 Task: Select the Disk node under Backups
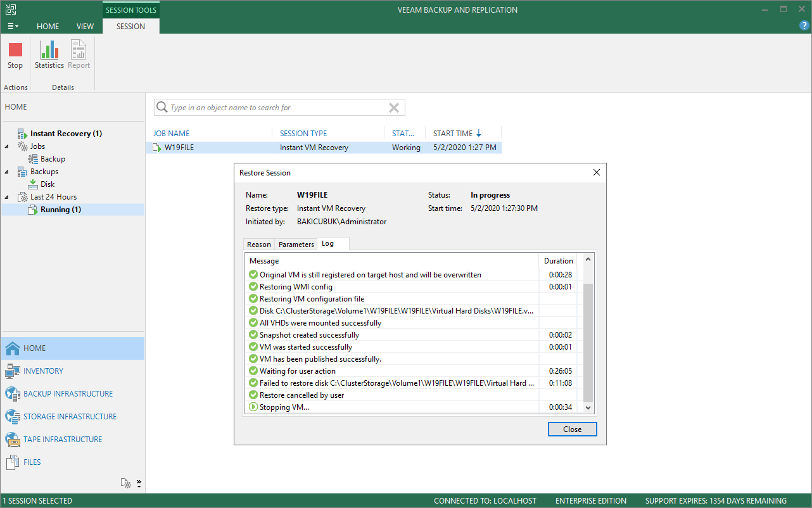48,184
